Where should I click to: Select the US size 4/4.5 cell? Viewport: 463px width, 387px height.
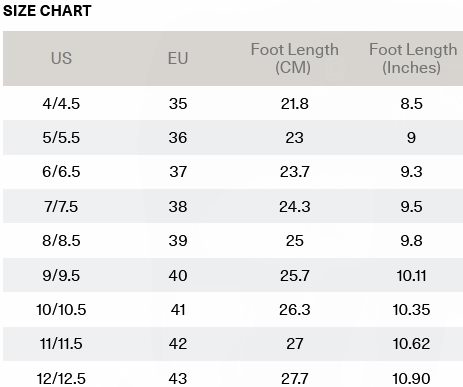(61, 104)
